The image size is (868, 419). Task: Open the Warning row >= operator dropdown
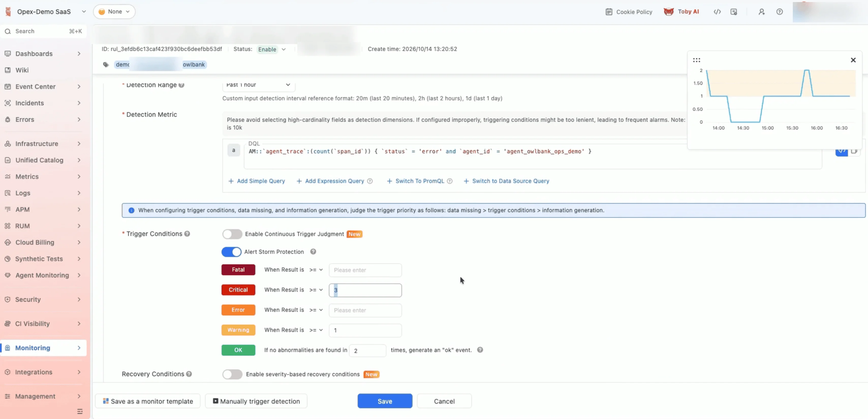pyautogui.click(x=316, y=330)
